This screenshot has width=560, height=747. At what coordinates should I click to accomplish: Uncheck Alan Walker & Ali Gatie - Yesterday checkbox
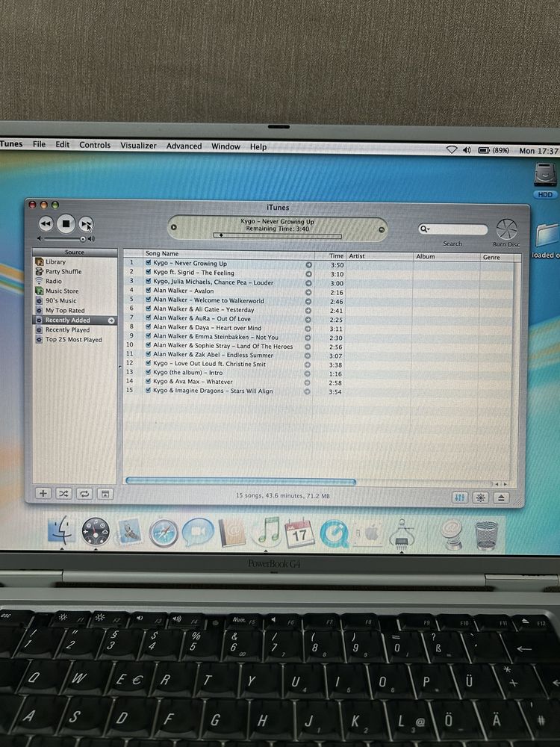149,309
